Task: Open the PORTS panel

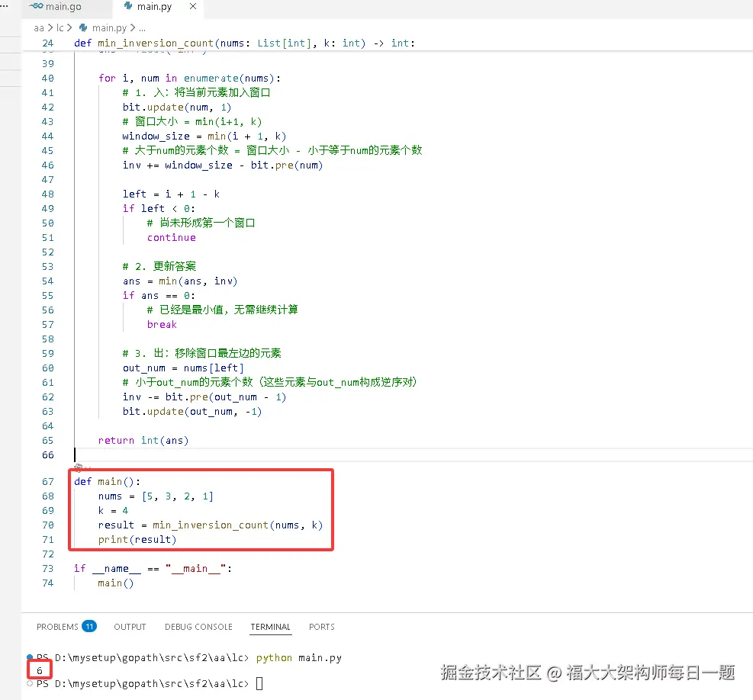Action: click(x=321, y=626)
